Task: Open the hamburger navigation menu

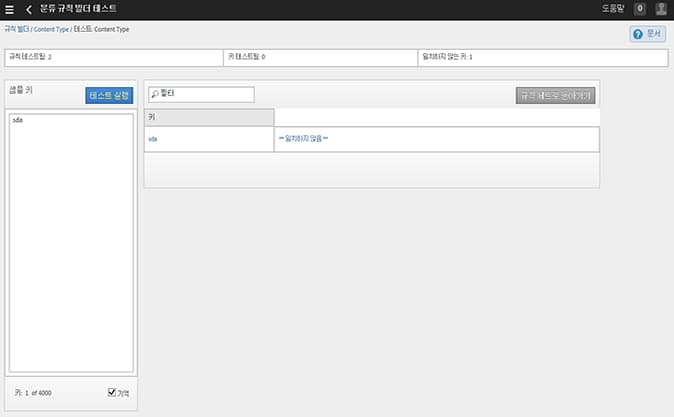Action: (x=9, y=9)
